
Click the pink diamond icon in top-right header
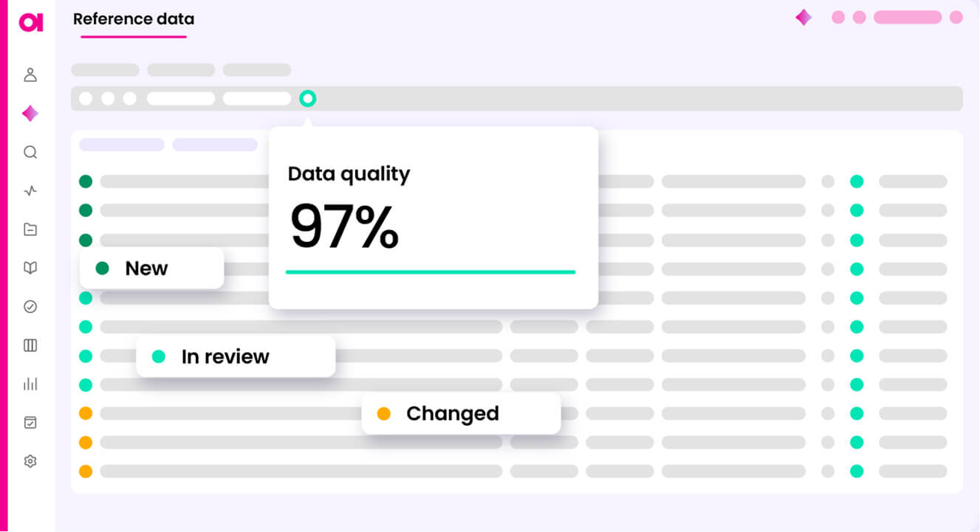pos(803,17)
